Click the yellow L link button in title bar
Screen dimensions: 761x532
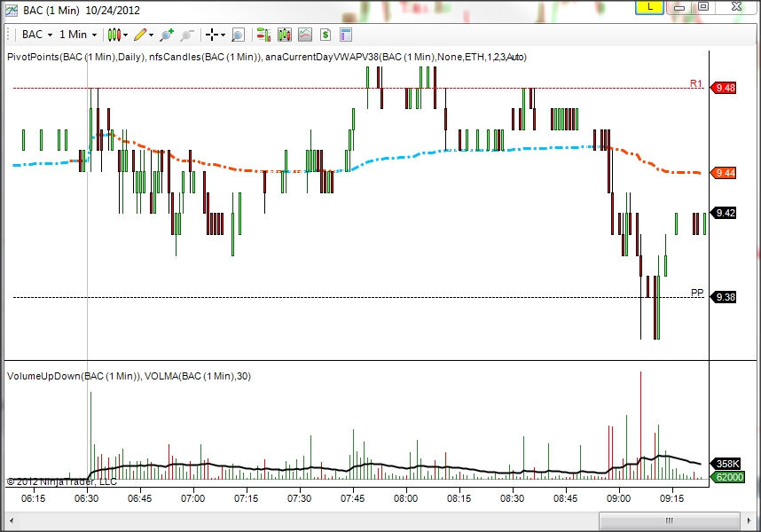click(649, 7)
